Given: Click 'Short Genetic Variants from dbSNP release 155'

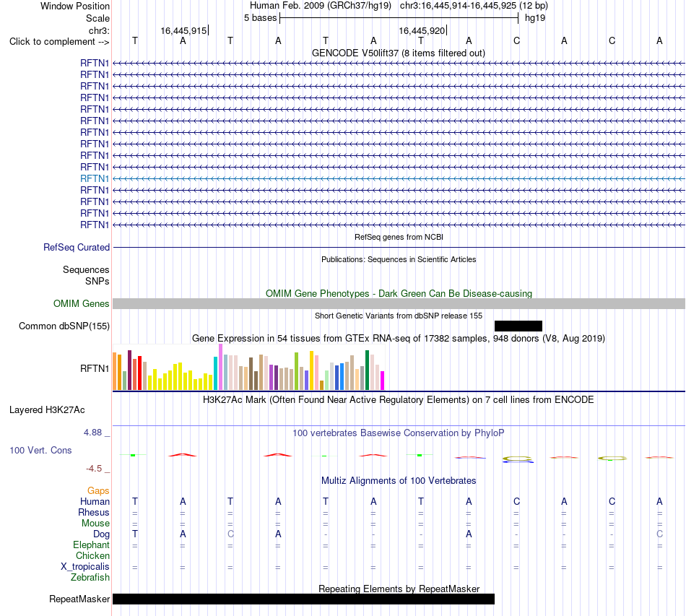Looking at the screenshot, I should point(399,316).
